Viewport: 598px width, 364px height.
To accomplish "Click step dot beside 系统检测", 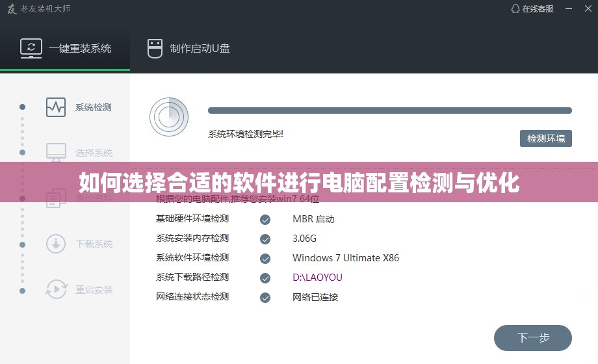I will pos(23,107).
